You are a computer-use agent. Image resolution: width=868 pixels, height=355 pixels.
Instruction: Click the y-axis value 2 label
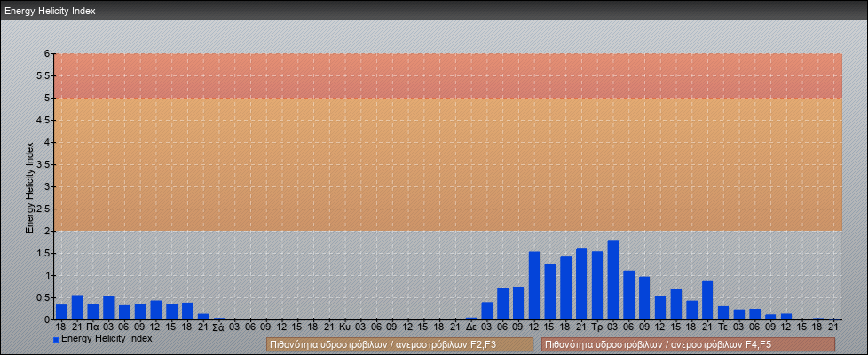(46, 231)
